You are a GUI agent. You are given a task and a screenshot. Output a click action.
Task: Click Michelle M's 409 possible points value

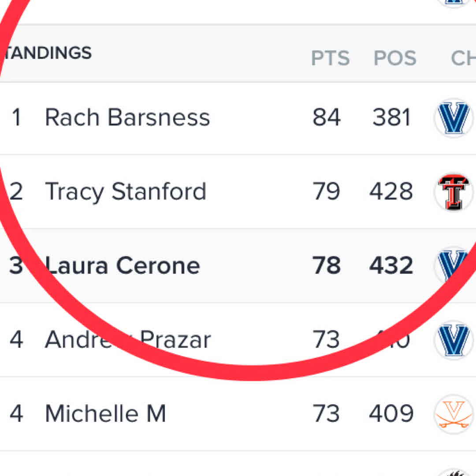pyautogui.click(x=391, y=414)
